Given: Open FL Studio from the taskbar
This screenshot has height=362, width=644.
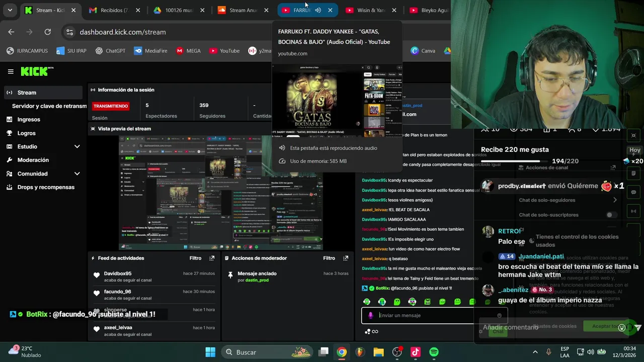Looking at the screenshot, I should coord(360,352).
